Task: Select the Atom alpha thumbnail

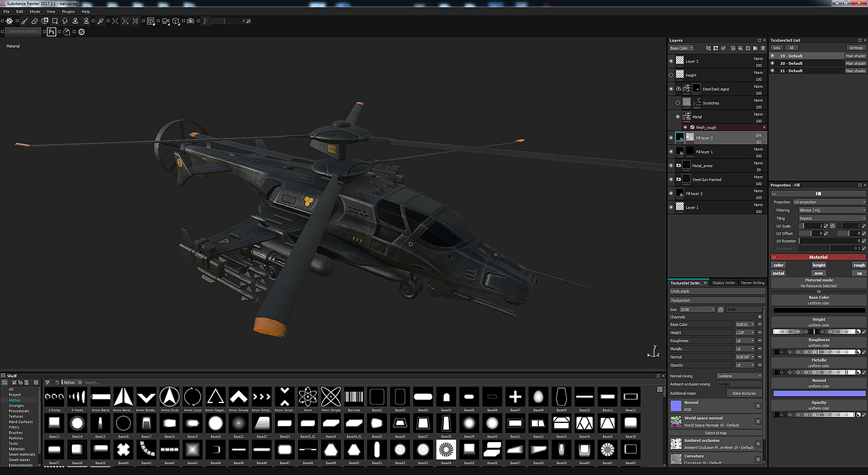Action: (x=308, y=396)
